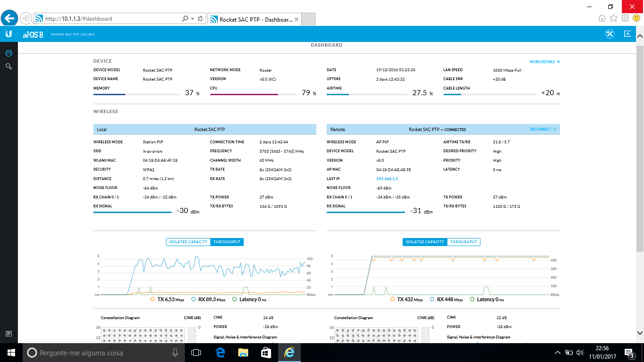Open the address bar dropdown arrow
Viewport: 644px width, 362px height.
[x=192, y=19]
